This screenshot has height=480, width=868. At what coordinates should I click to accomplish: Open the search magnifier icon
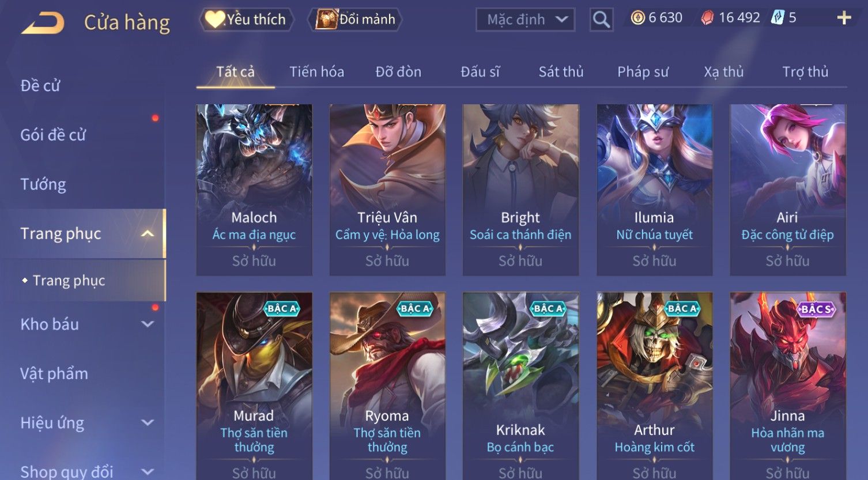(601, 20)
